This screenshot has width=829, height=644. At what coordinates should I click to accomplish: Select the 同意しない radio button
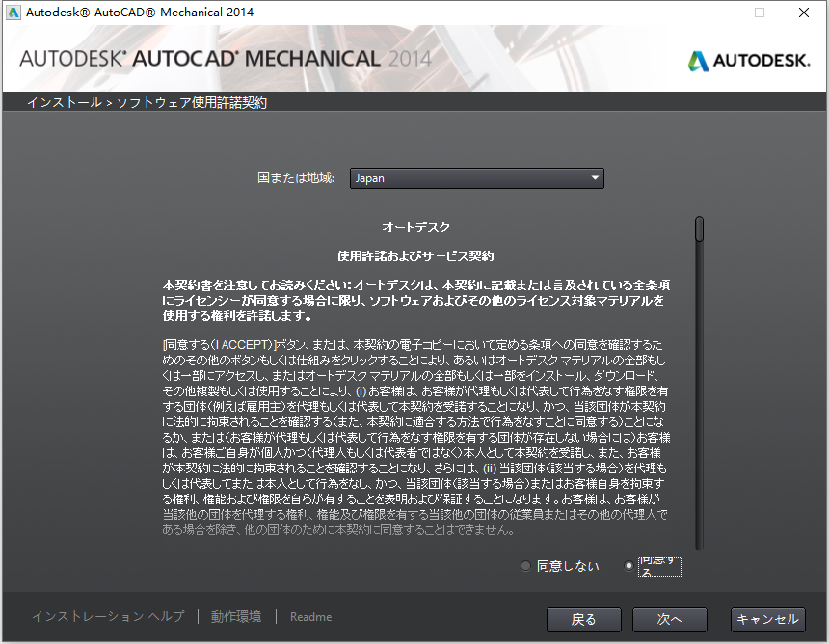coord(525,566)
